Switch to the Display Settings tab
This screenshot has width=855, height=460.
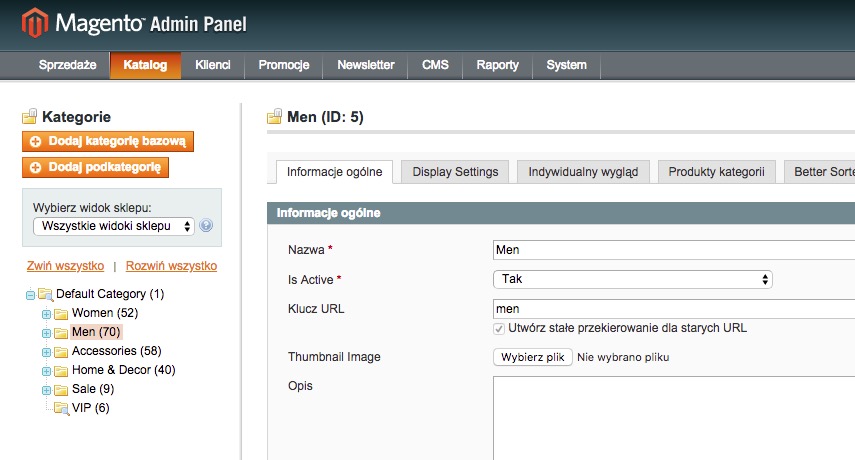pos(455,172)
